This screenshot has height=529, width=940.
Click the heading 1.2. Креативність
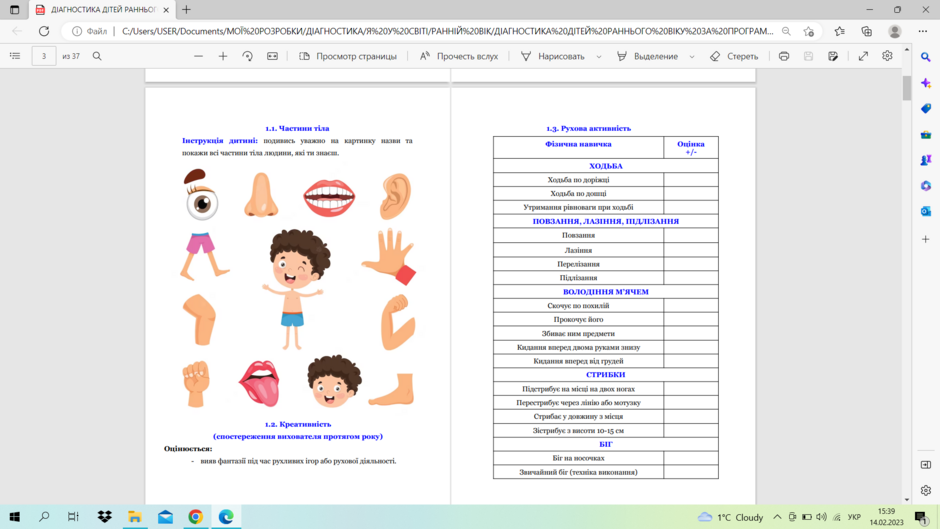[298, 424]
